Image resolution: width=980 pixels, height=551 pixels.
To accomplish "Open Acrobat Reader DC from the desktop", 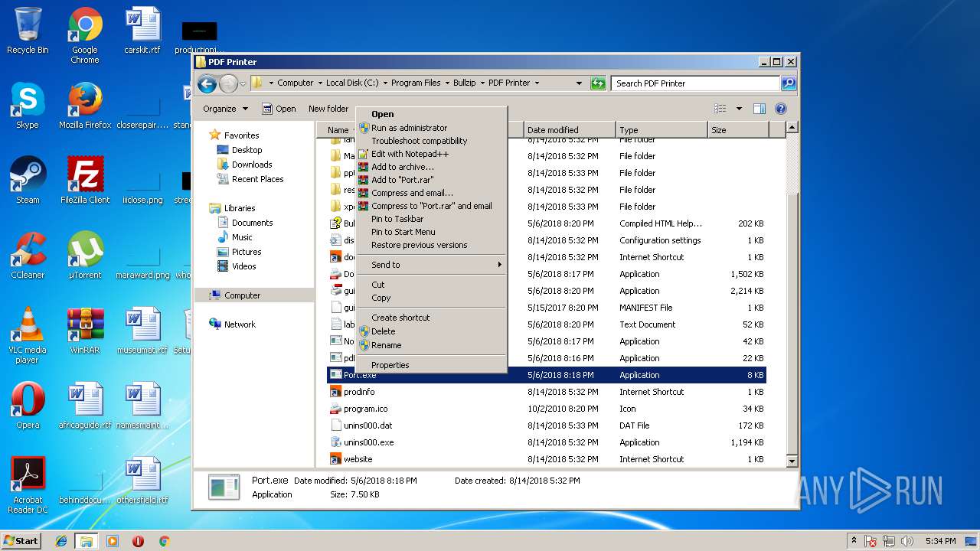I will click(28, 485).
